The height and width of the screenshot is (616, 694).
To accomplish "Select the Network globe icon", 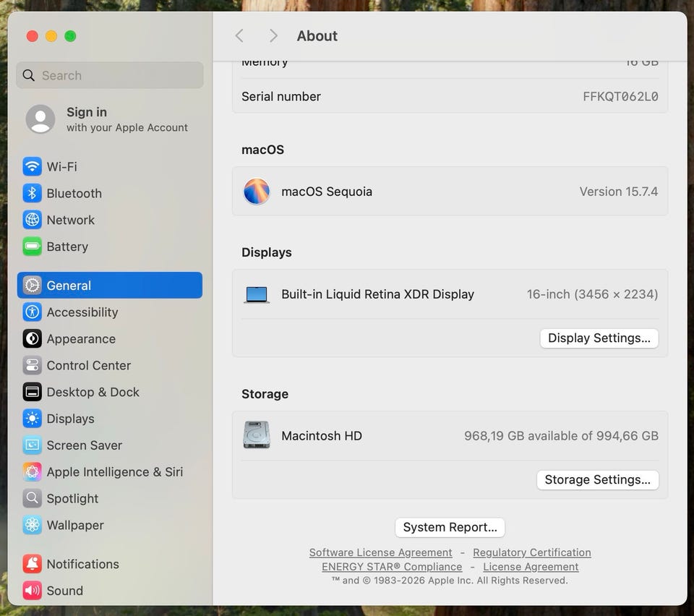I will 32,220.
